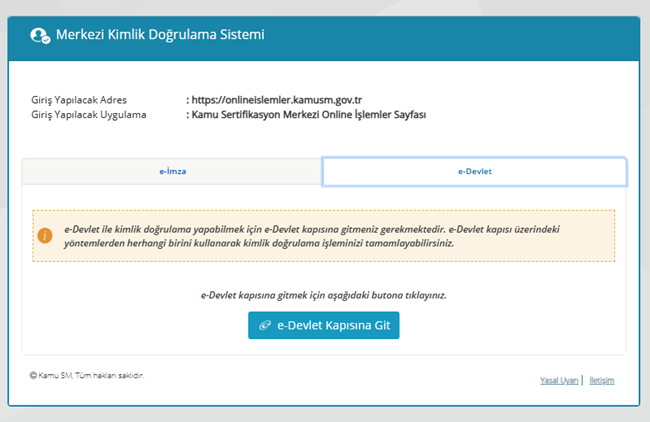Click the Giriş Yapılacak Adres label
Viewport: 650px width, 422px height.
(79, 100)
